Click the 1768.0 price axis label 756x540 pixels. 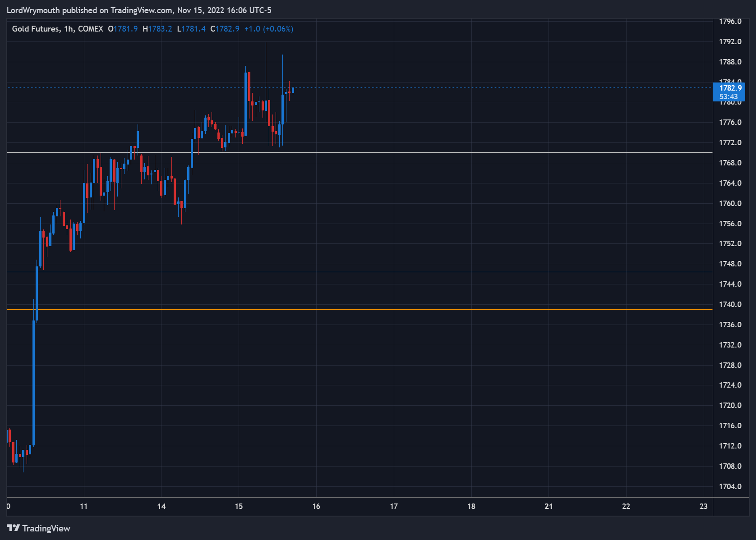[730, 163]
